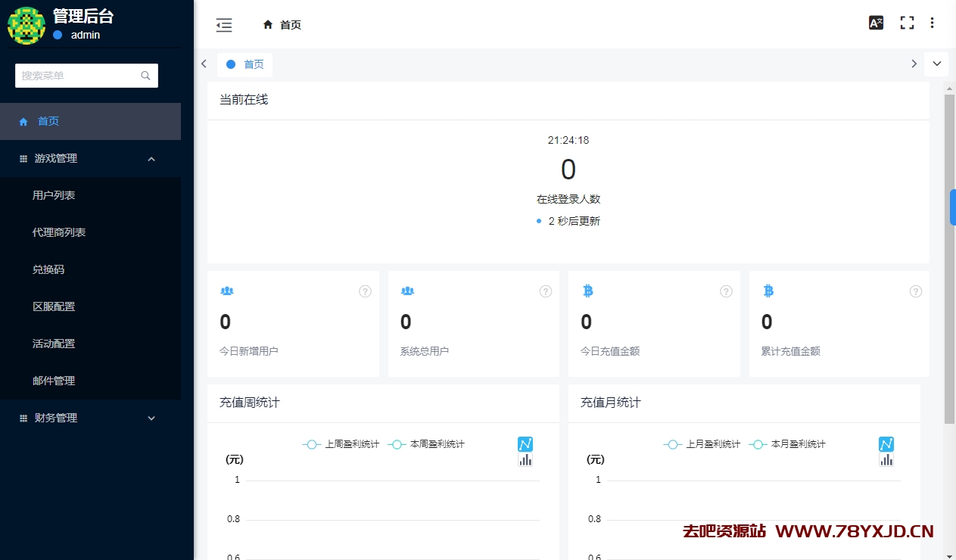Open 区服配置 menu item
Image resolution: width=956 pixels, height=560 pixels.
pos(90,306)
